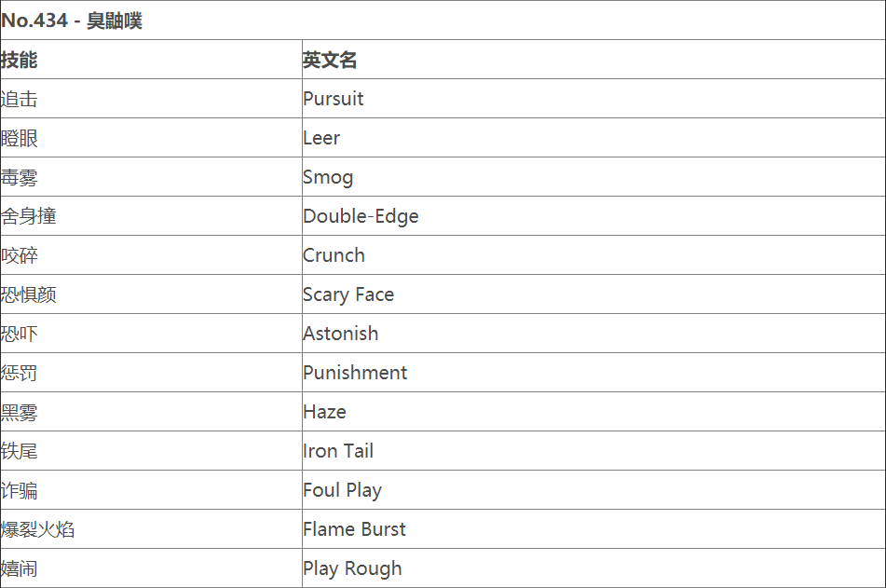This screenshot has width=886, height=588.
Task: Select the Play Rough cell
Action: [x=352, y=568]
